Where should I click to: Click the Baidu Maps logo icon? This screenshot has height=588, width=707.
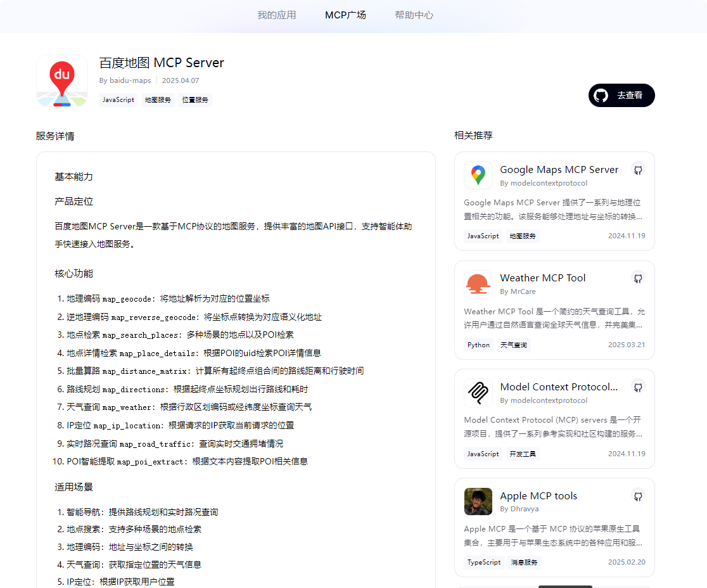tap(62, 81)
